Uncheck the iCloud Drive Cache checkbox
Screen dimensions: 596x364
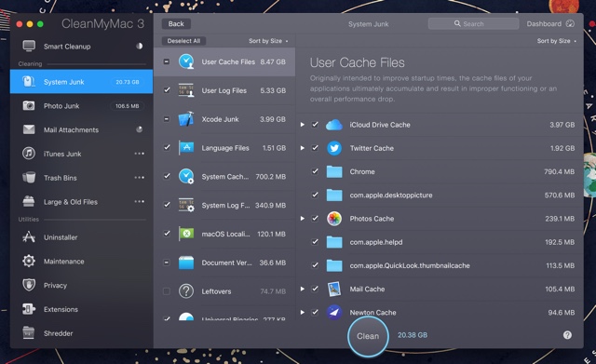click(315, 124)
